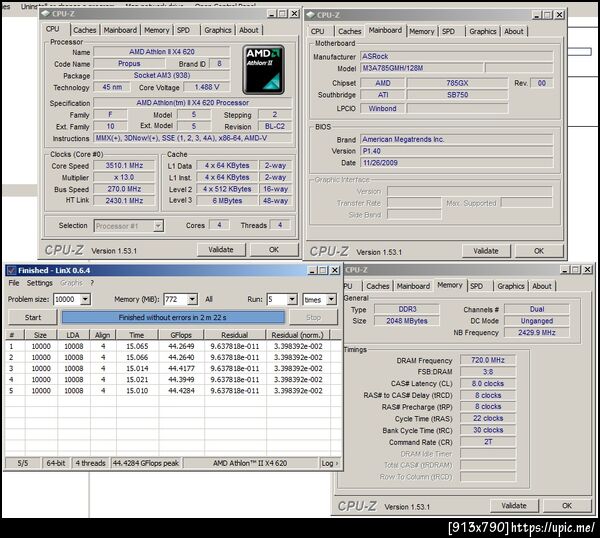Click BIOS Date value 11/26/2009

pos(457,163)
